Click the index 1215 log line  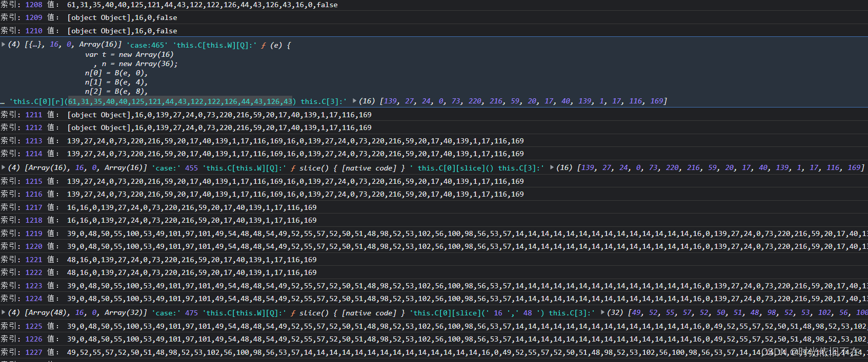[x=434, y=181]
